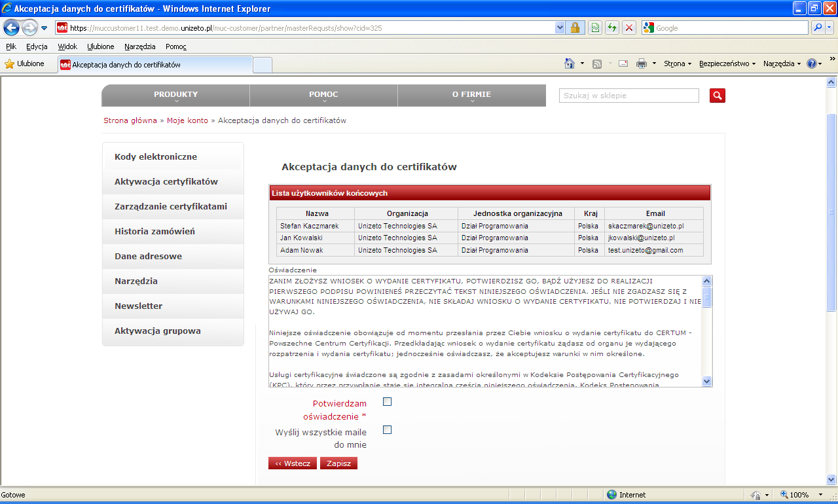Open Dane adresowe in sidebar
The image size is (838, 504).
173,257
